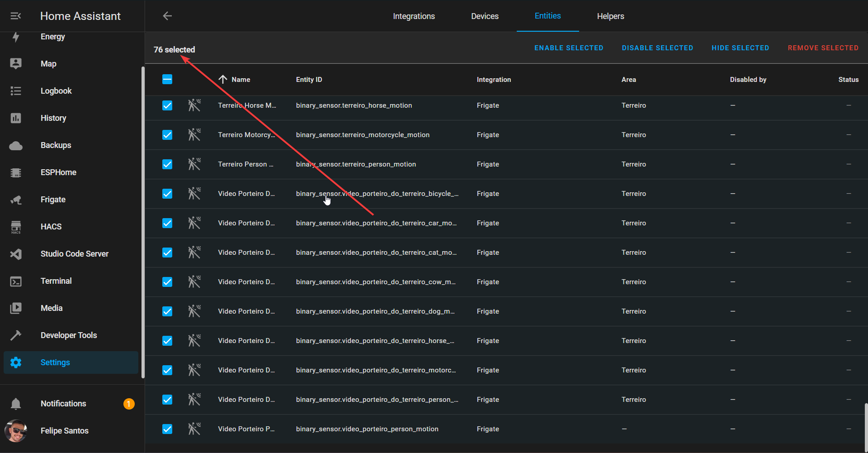Uncheck the video_porteiro_person_motion entity
Viewport: 868px width, 453px height.
[167, 429]
